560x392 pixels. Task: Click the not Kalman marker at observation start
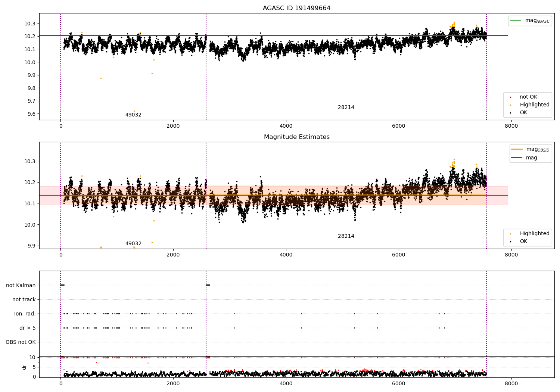[x=62, y=285]
